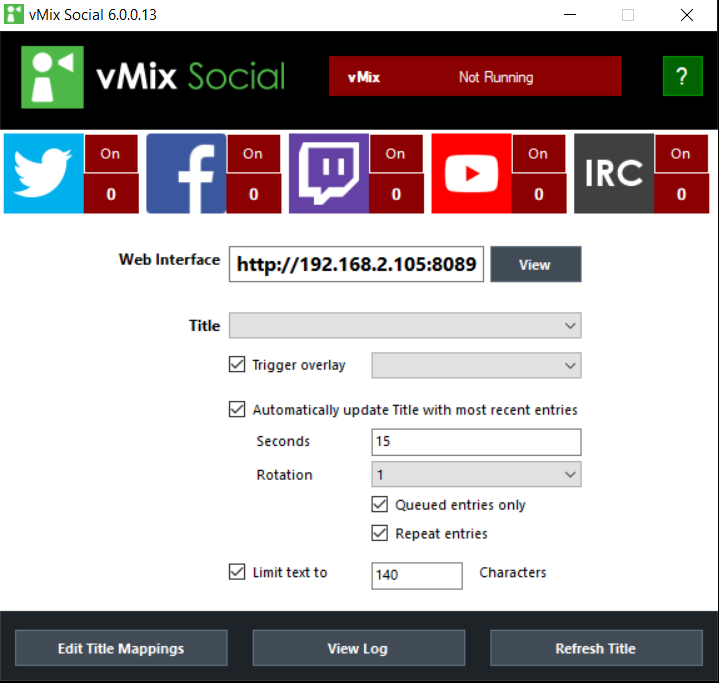Close the vMix Social window
719x683 pixels.
pyautogui.click(x=687, y=15)
